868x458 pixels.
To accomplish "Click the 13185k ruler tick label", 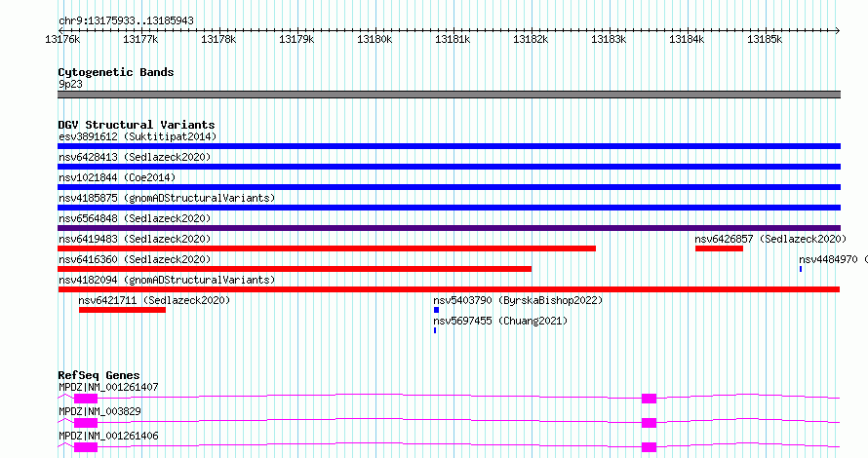I will (765, 39).
